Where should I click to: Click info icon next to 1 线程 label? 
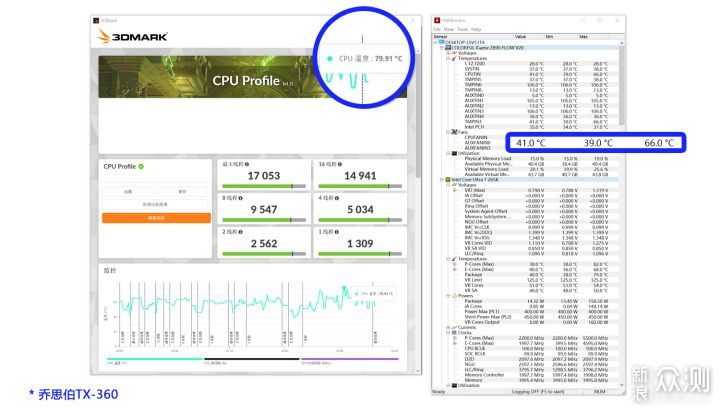(337, 232)
